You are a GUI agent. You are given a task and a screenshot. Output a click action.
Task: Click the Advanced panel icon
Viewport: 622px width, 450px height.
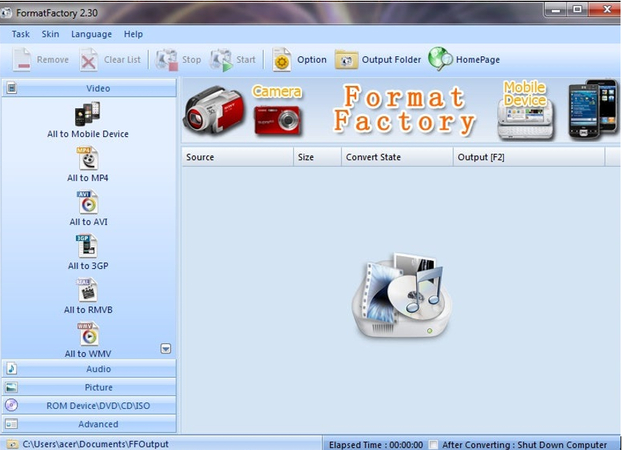[12, 424]
